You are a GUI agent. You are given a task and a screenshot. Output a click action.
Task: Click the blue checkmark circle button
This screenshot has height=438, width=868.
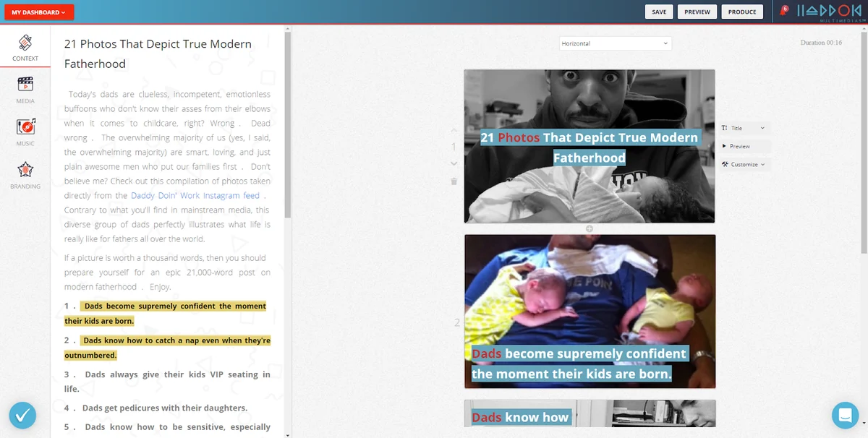23,415
